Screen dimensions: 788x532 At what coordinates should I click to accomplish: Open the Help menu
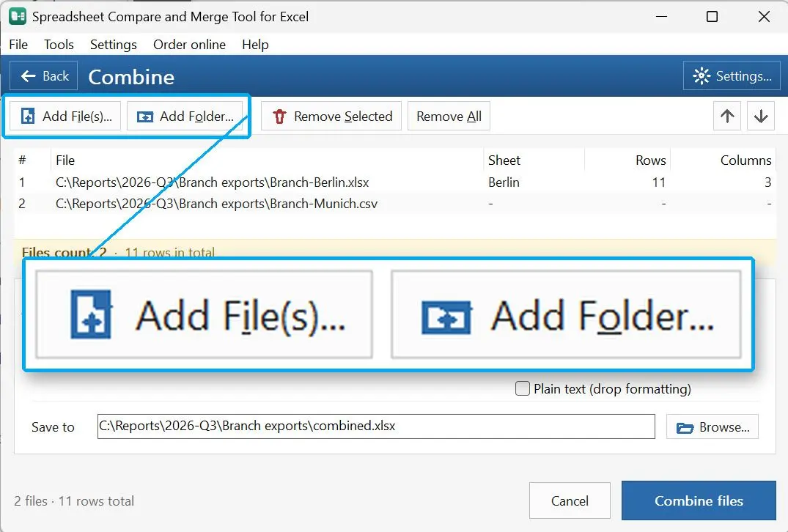(255, 44)
